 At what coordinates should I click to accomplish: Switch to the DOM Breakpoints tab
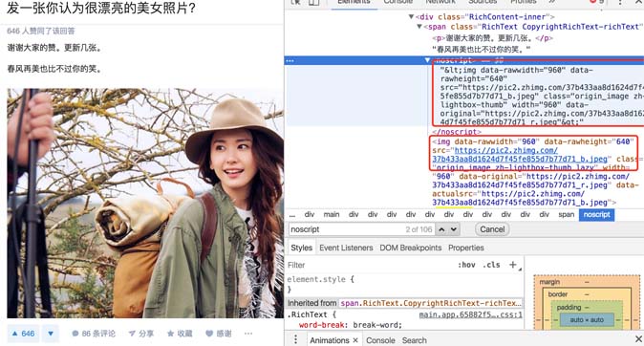click(x=410, y=248)
